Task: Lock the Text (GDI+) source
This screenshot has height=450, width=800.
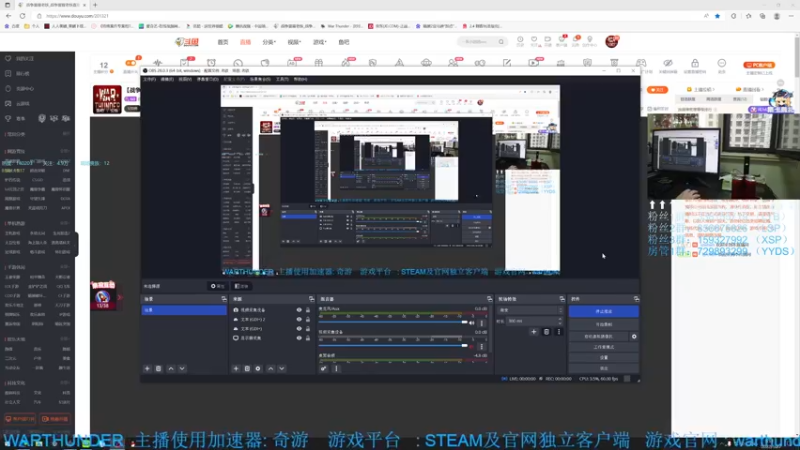Action: (x=308, y=329)
